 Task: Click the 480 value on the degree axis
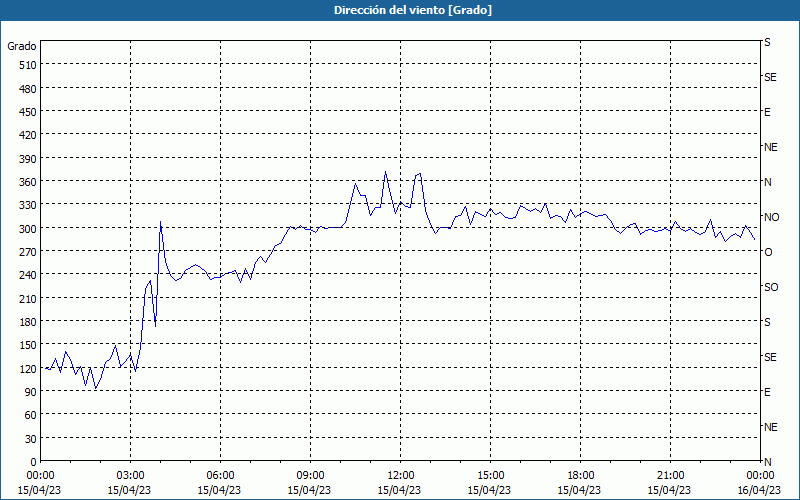(28, 89)
